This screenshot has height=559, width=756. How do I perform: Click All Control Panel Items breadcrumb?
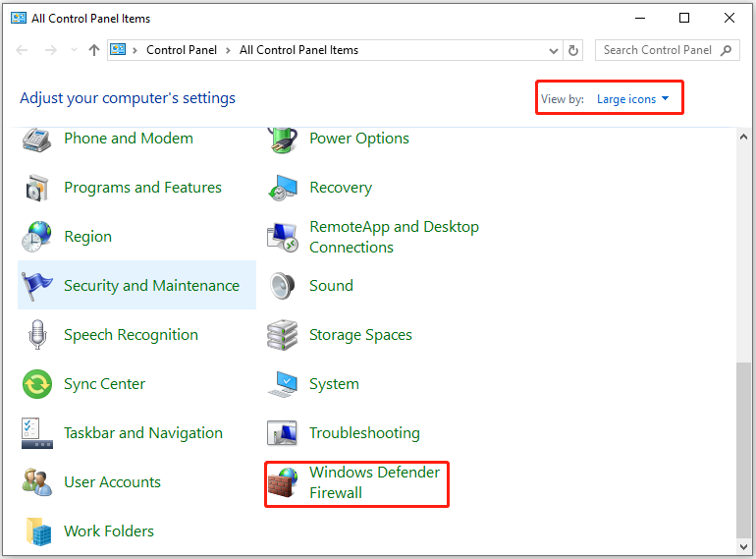pos(298,50)
